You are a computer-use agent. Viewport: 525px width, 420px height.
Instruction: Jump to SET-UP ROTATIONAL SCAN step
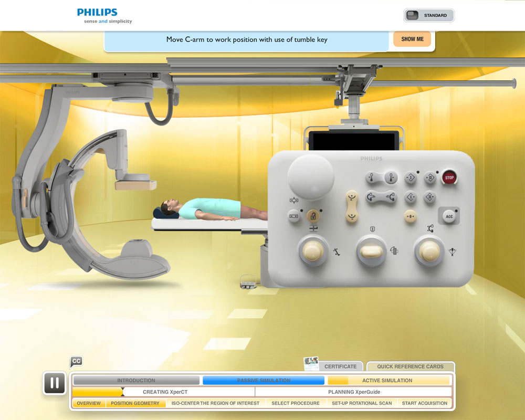tap(362, 403)
